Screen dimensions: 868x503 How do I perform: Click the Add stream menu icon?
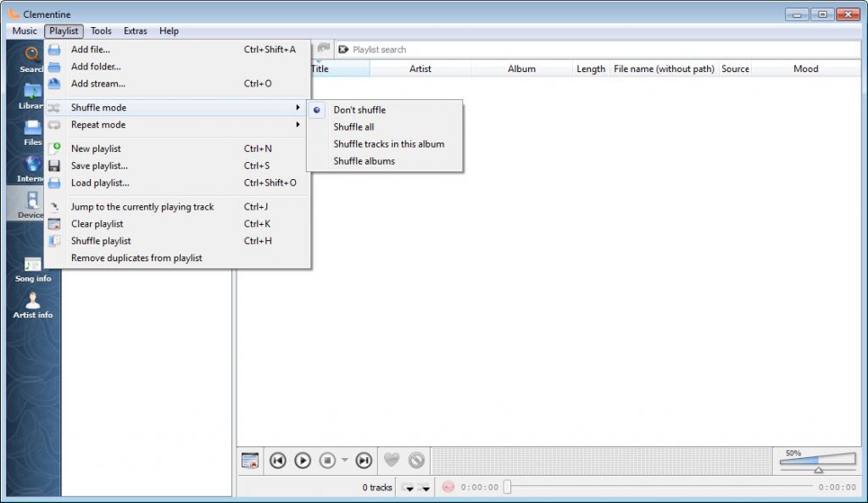point(54,84)
